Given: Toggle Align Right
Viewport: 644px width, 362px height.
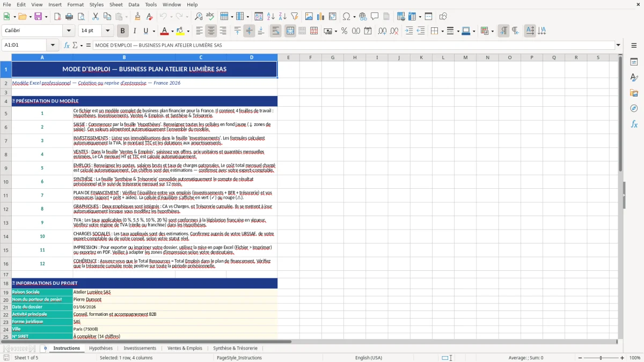Looking at the screenshot, I should 223,31.
